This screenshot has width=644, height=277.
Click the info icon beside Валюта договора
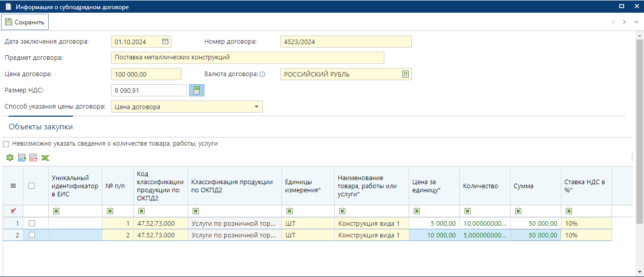click(x=263, y=74)
